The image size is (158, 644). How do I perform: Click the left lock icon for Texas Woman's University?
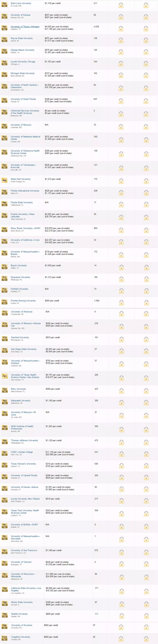122,466
